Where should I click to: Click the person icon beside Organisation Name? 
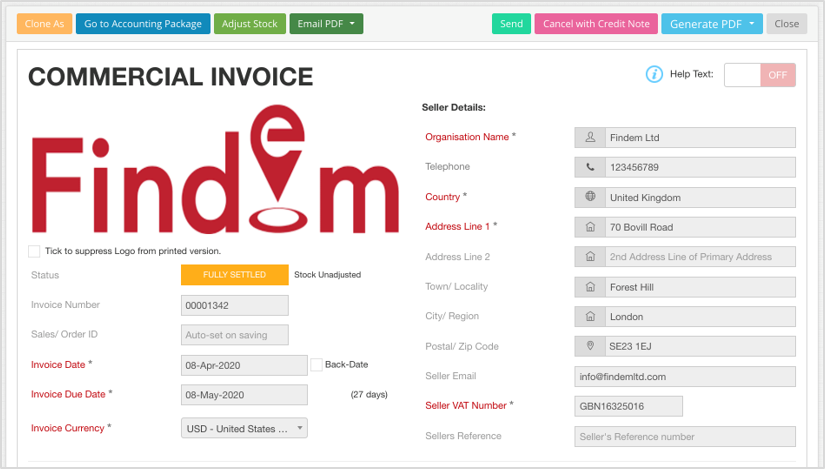coord(590,137)
